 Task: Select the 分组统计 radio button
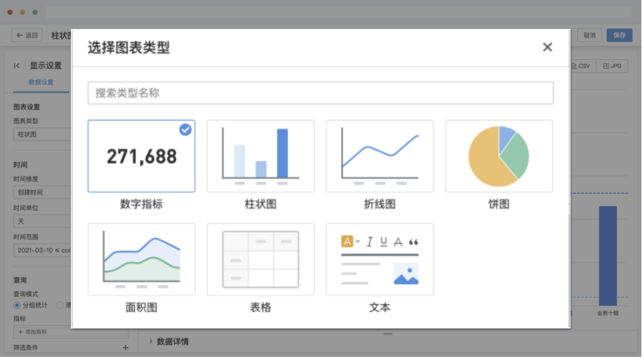click(17, 305)
